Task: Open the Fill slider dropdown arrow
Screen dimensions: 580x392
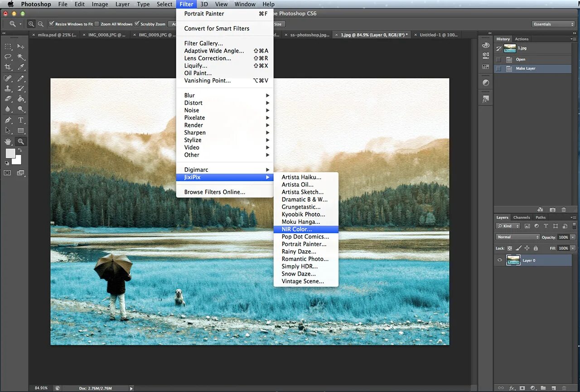Action: pyautogui.click(x=573, y=248)
